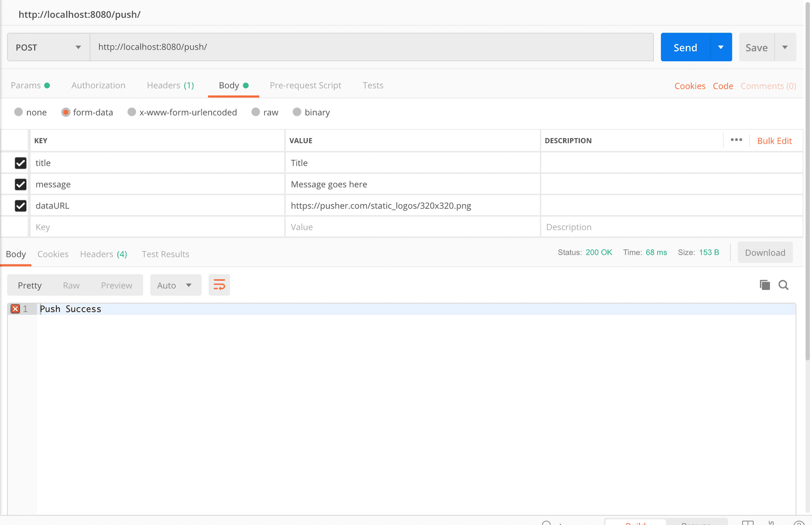Screen dimensions: 812x525
Task: Open the Bulk Edit link
Action: click(x=774, y=141)
